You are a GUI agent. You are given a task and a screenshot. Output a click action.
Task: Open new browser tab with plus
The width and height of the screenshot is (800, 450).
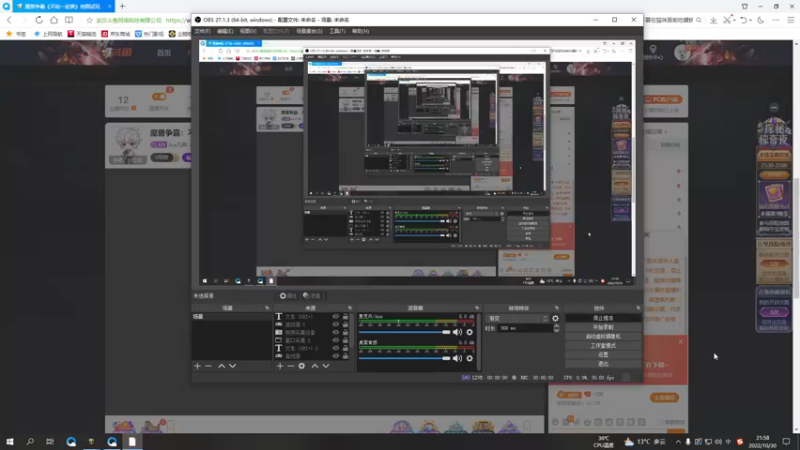(x=122, y=6)
